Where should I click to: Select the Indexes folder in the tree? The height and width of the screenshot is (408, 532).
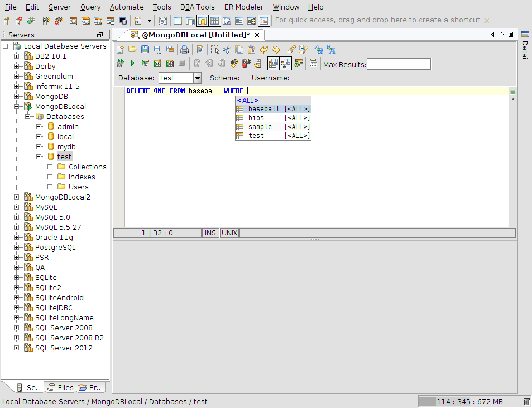click(82, 177)
